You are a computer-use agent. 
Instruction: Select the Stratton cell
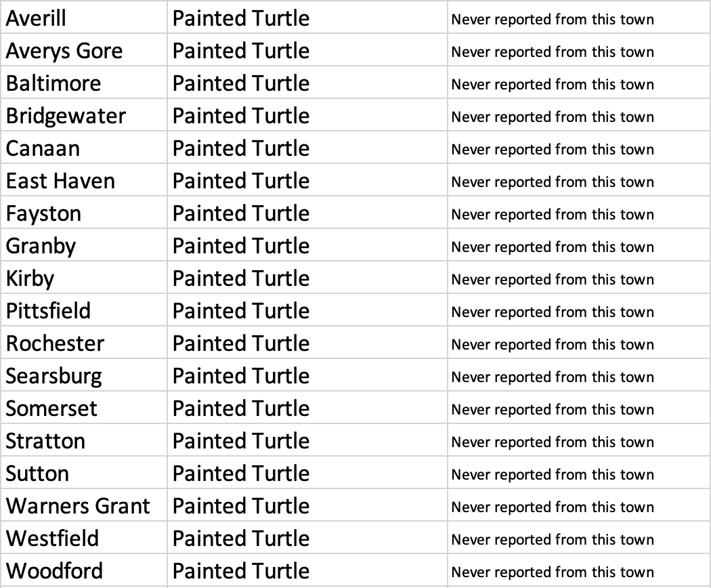tap(84, 440)
